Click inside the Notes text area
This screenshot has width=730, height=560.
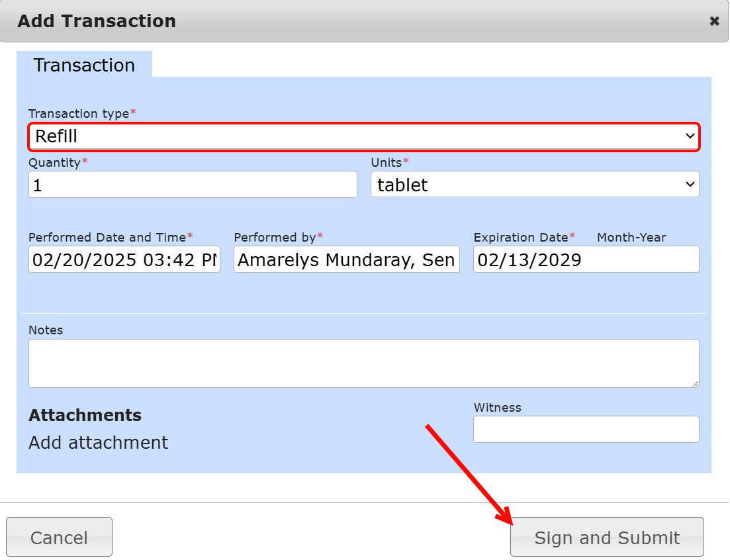point(363,363)
